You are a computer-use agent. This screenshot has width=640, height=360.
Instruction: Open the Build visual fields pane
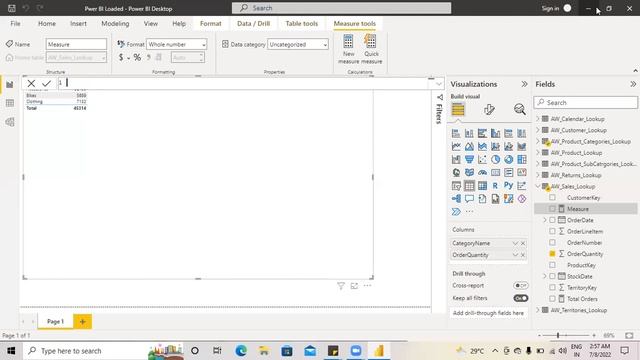(458, 109)
